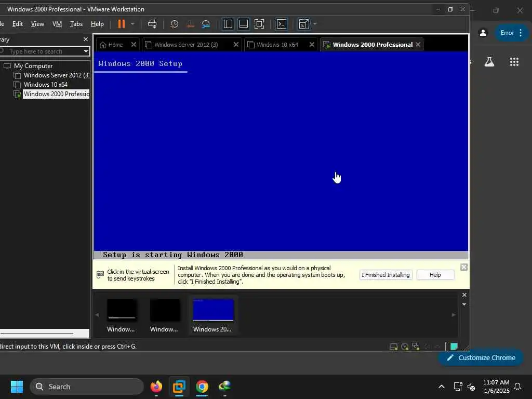Screen dimensions: 532x399
Task: Click the teal message log status icon
Action: click(454, 347)
